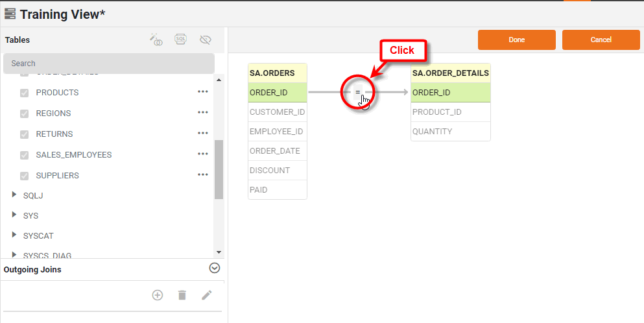Screen dimensions: 644x323
Task: Open more options for SUPPLIERS table
Action: pos(203,175)
